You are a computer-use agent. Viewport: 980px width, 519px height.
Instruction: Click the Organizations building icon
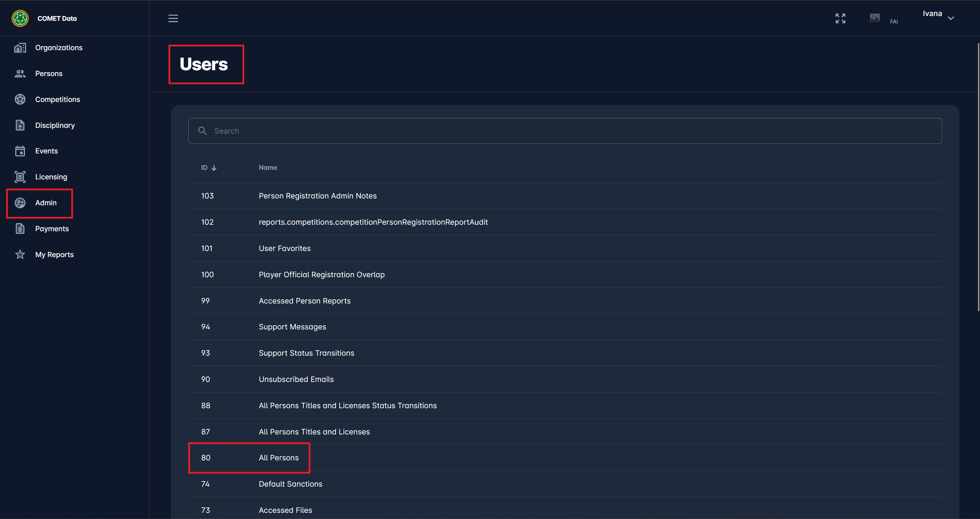click(20, 47)
